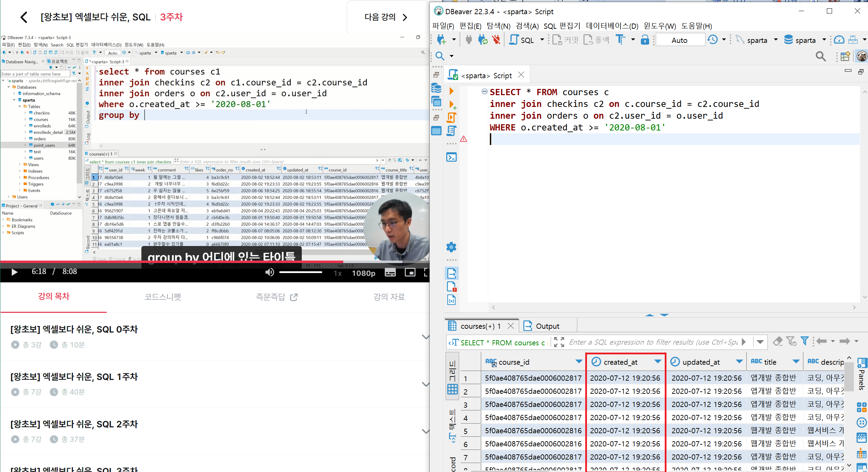Click the reconnect plug icon in DBeaver toolbar
This screenshot has width=868, height=472.
pyautogui.click(x=483, y=40)
